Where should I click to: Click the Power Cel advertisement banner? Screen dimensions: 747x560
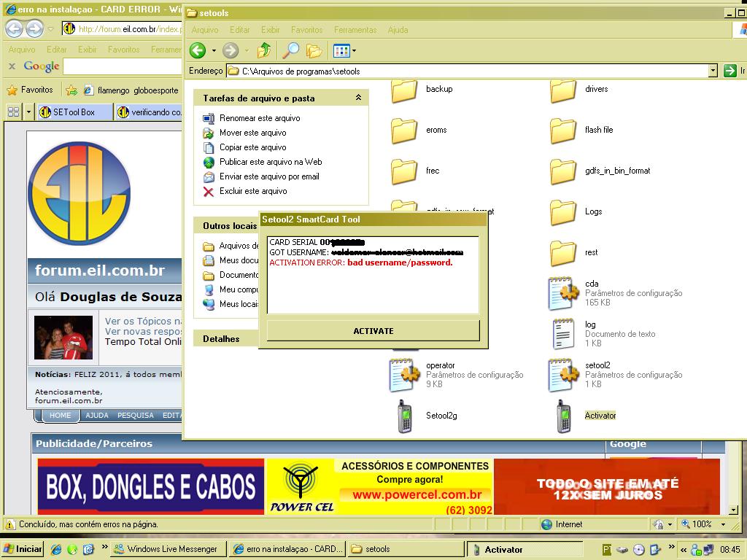(379, 486)
